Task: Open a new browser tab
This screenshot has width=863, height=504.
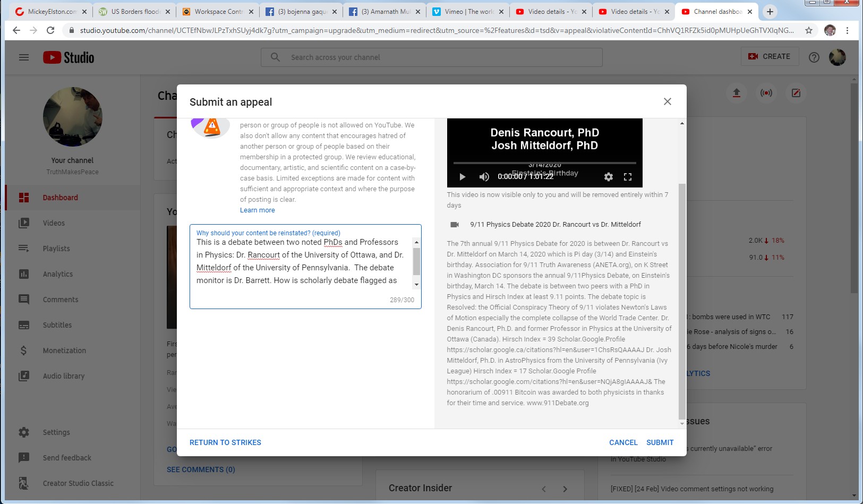Action: (x=770, y=12)
